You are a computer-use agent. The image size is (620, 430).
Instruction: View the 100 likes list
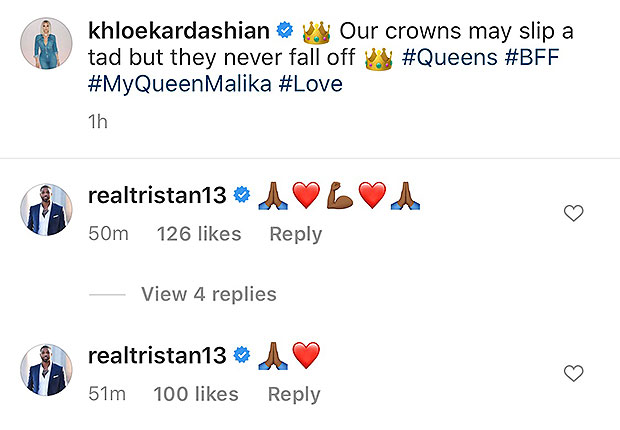click(x=196, y=394)
